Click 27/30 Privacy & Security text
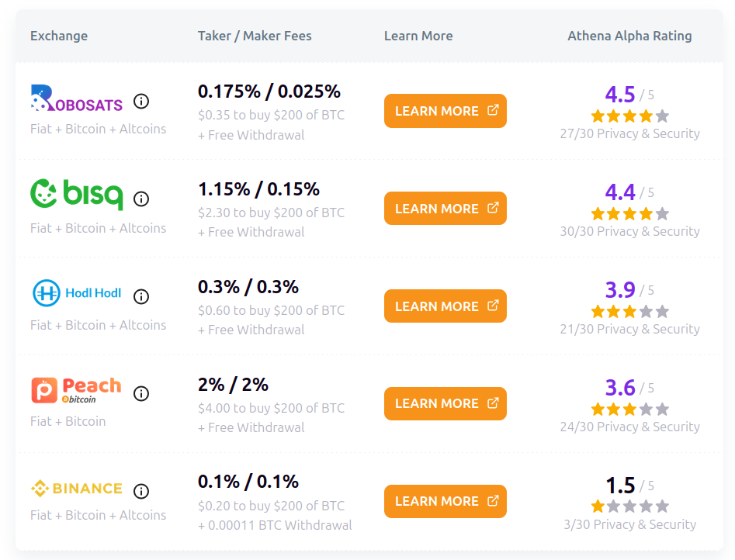 (x=629, y=133)
